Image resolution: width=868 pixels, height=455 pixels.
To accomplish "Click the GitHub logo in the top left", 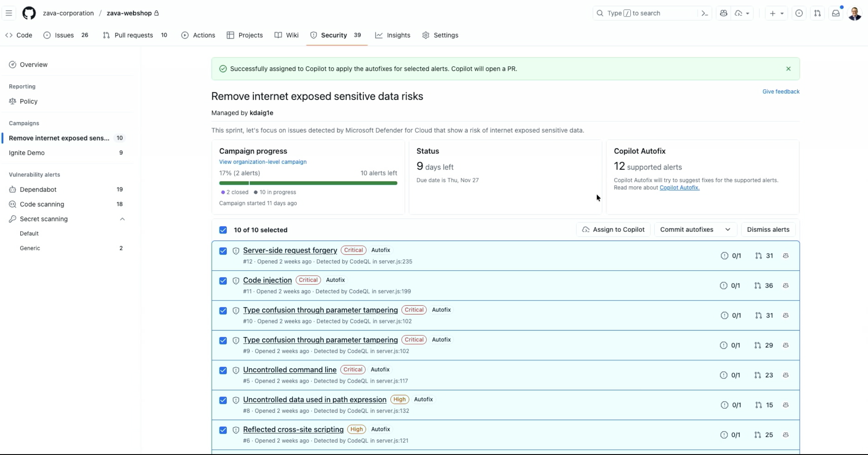I will tap(29, 13).
